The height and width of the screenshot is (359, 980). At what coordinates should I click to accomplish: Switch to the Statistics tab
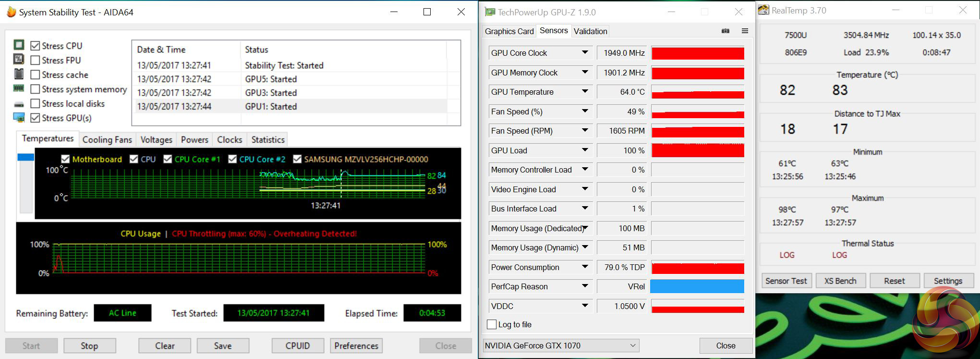pos(268,139)
